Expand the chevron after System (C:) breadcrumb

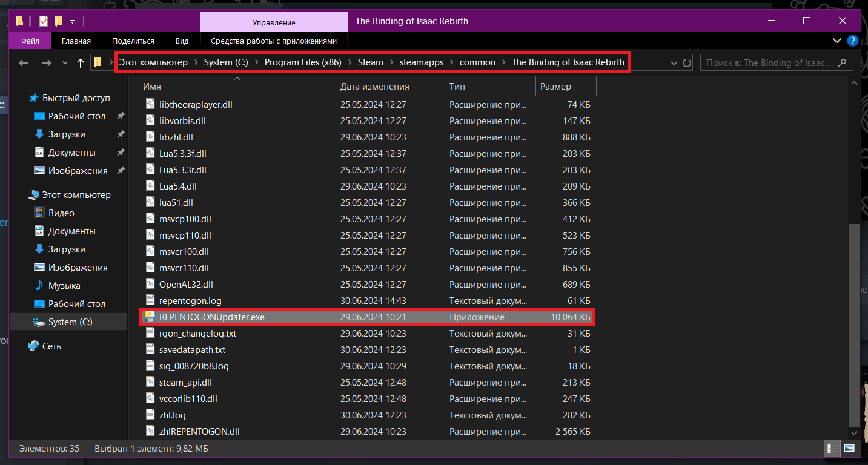[257, 62]
